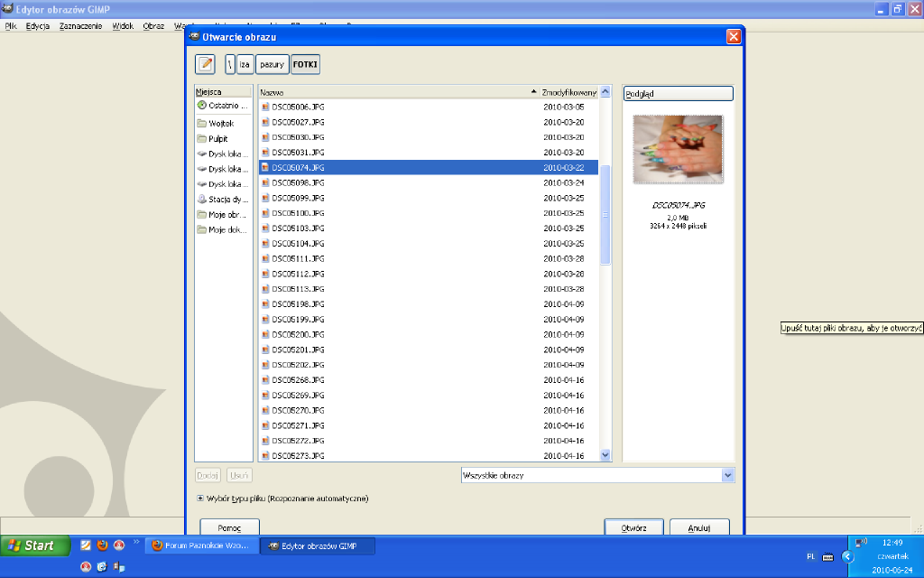The height and width of the screenshot is (578, 924).
Task: Go to root backslash path button
Action: [230, 64]
